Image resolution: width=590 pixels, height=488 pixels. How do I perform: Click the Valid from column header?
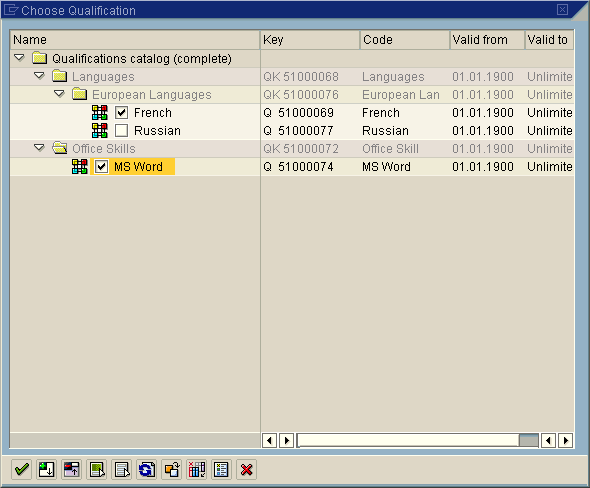click(x=487, y=40)
